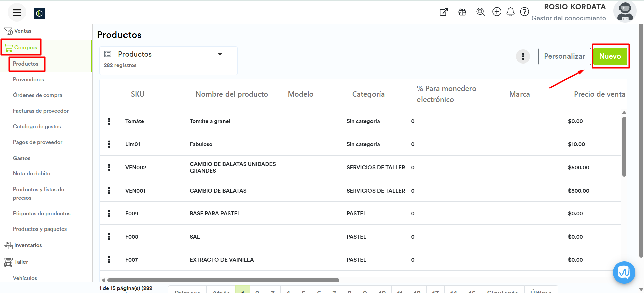Click the user avatar picture

point(625,11)
